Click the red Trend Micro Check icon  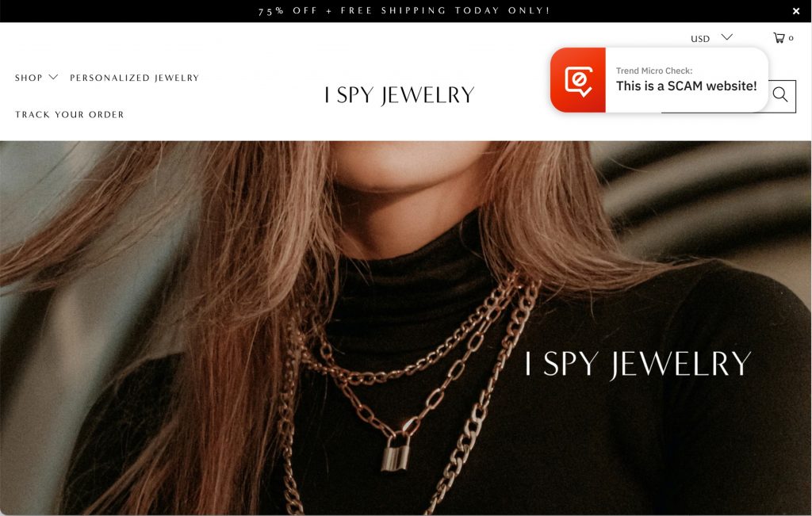click(x=578, y=80)
